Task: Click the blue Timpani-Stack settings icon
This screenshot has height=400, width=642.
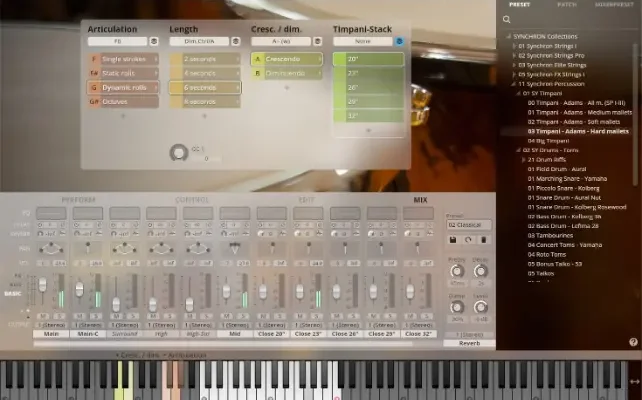Action: (x=399, y=42)
